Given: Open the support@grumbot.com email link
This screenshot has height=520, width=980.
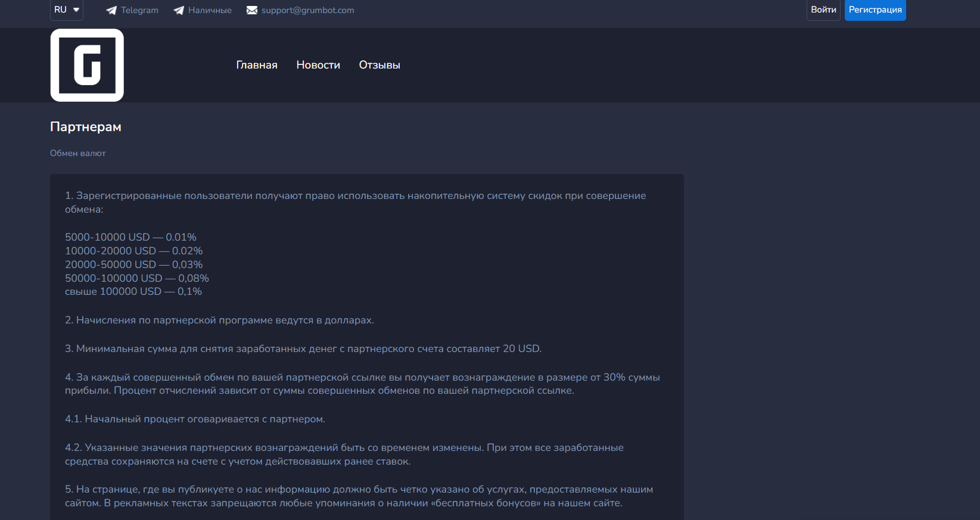Looking at the screenshot, I should (x=307, y=10).
